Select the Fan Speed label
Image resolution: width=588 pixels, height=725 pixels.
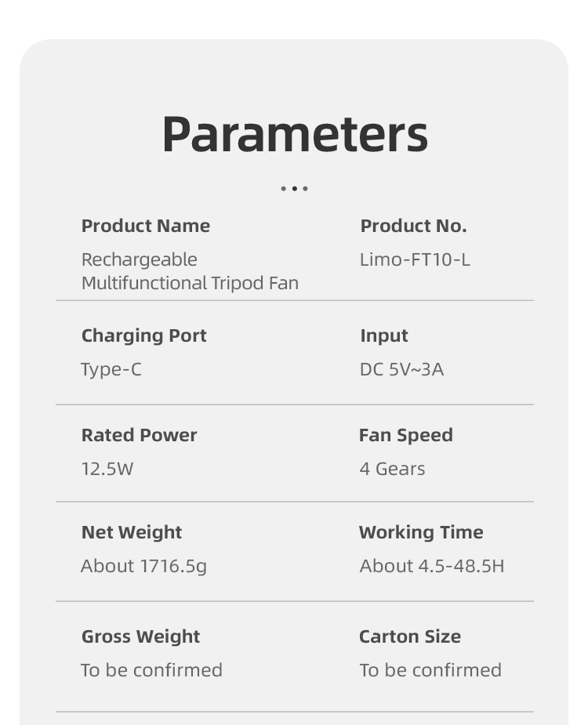406,436
